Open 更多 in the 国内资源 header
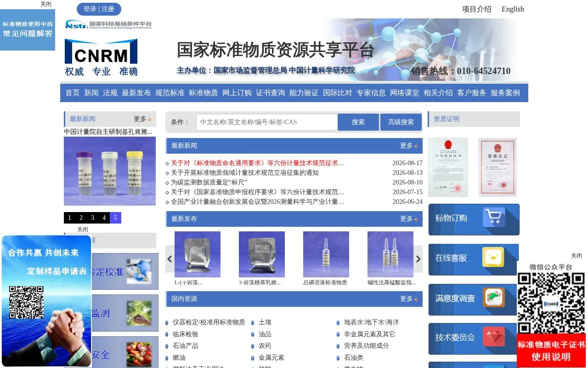Screen dimensions: 588x368 tap(409, 299)
